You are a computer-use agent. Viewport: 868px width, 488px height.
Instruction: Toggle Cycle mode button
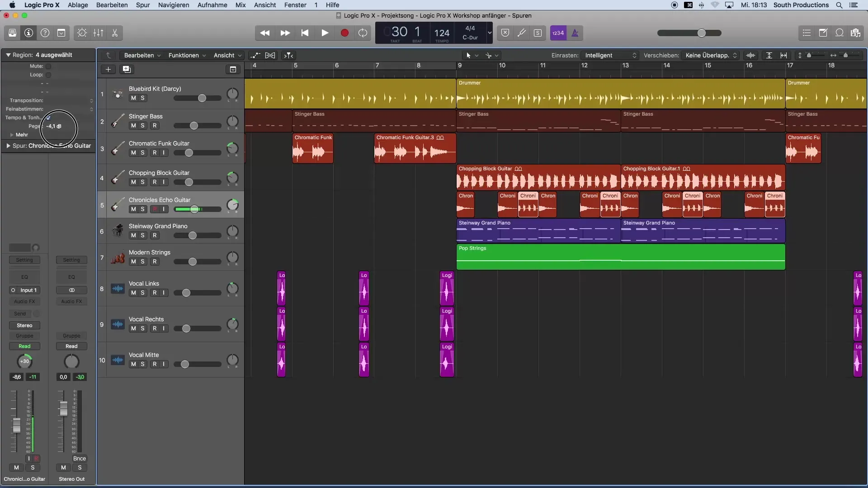point(363,33)
